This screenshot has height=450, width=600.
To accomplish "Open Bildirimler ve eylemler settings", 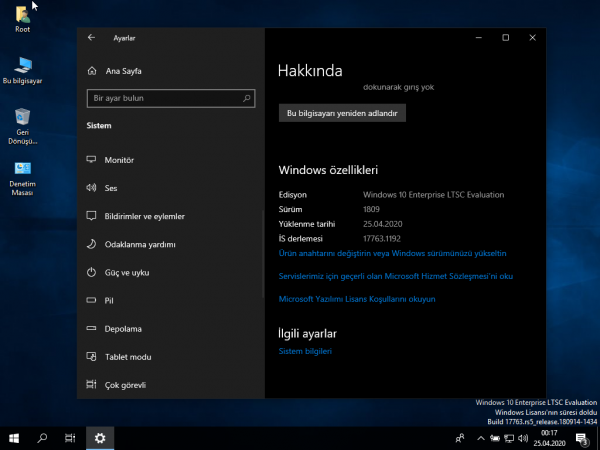I will click(144, 216).
